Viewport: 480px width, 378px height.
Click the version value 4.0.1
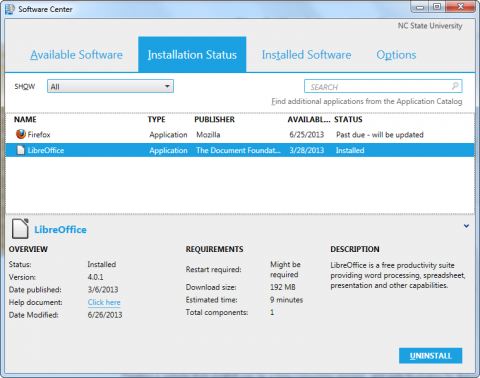pos(95,277)
